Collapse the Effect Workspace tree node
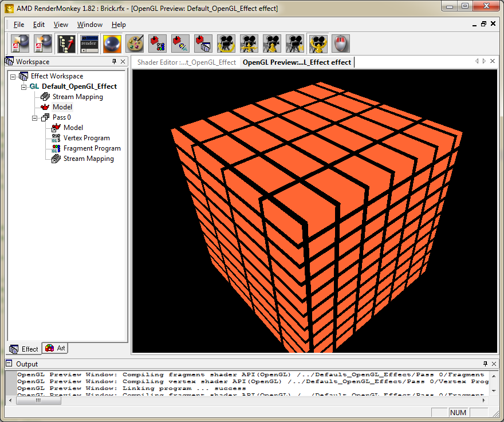The height and width of the screenshot is (422, 504). tap(13, 76)
